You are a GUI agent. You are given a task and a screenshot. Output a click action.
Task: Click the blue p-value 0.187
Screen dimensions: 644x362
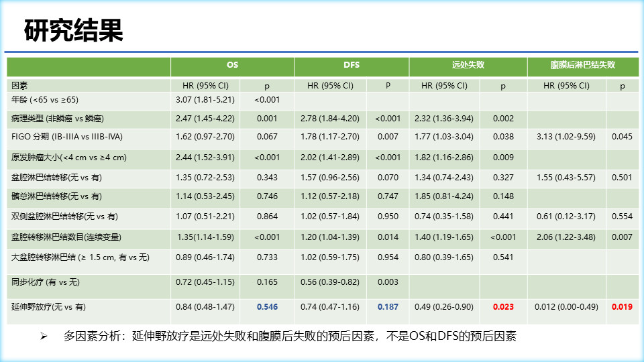pos(388,306)
